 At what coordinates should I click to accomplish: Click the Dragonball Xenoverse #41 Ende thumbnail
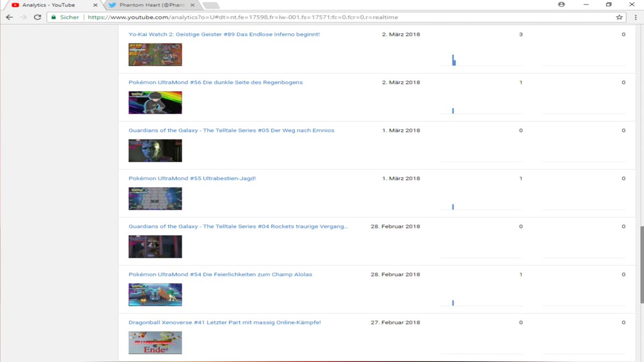coord(155,343)
